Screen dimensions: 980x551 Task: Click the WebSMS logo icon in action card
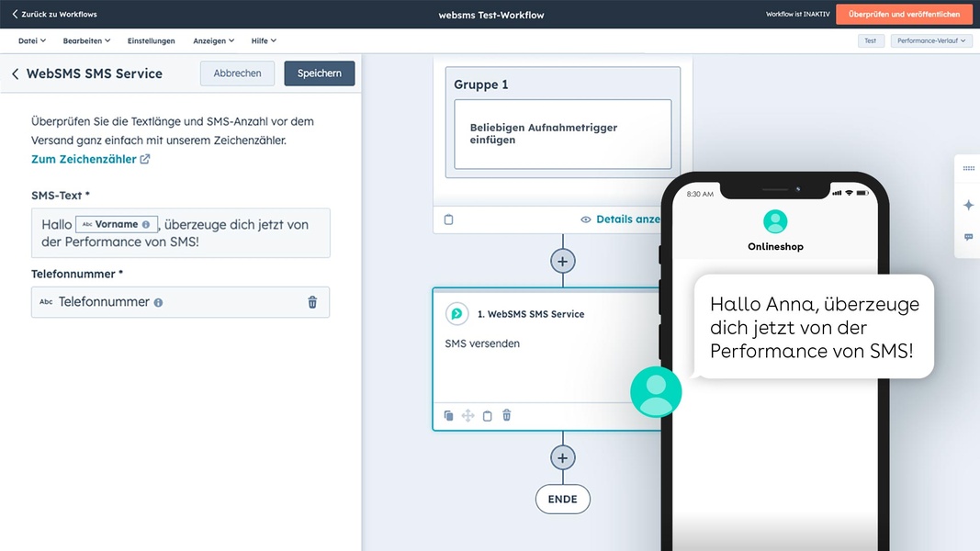pyautogui.click(x=456, y=313)
